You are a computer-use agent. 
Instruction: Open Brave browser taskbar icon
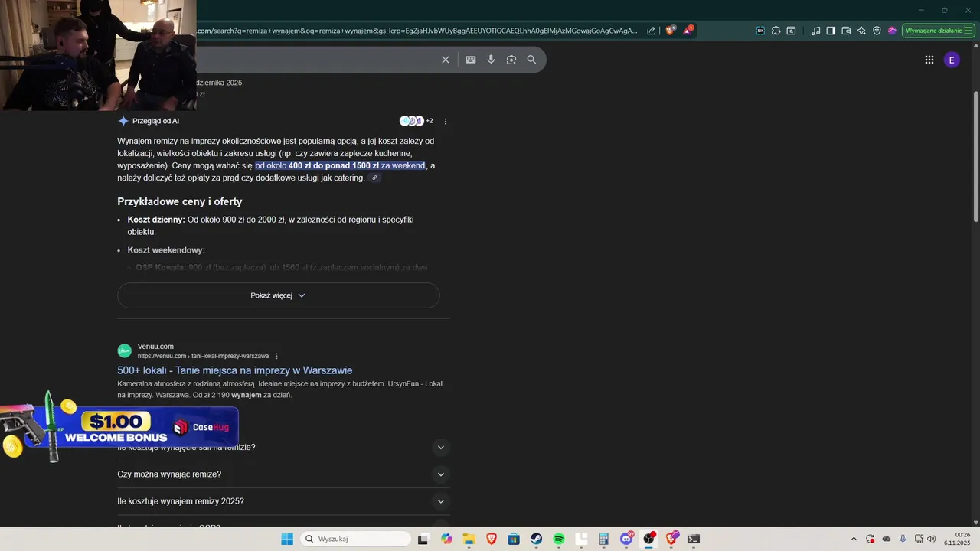(492, 539)
